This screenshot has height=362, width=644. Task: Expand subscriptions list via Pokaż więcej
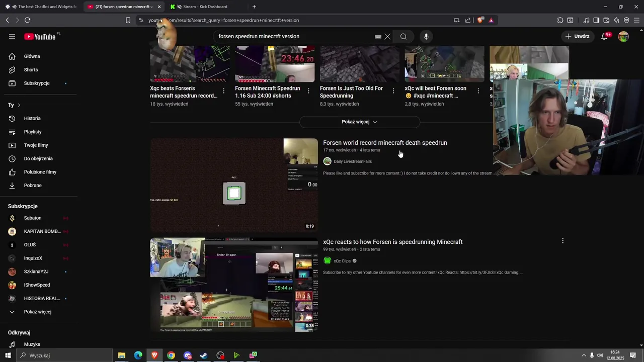coord(38,312)
